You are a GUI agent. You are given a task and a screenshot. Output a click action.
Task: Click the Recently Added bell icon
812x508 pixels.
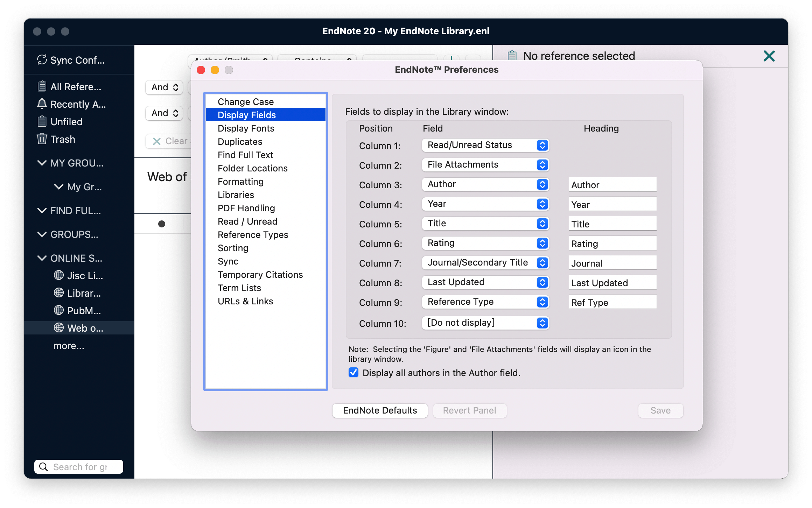(x=42, y=104)
